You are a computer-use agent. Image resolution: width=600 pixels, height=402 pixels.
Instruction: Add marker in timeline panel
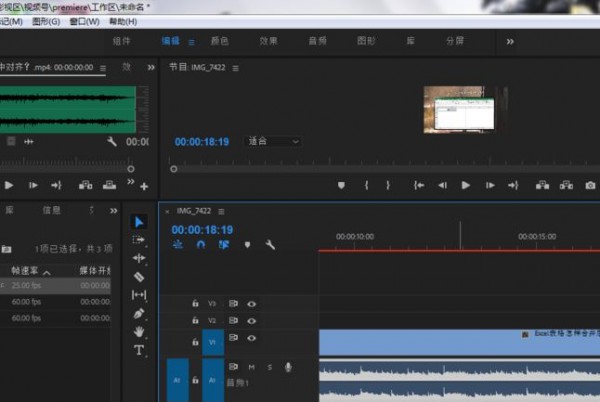pyautogui.click(x=248, y=244)
